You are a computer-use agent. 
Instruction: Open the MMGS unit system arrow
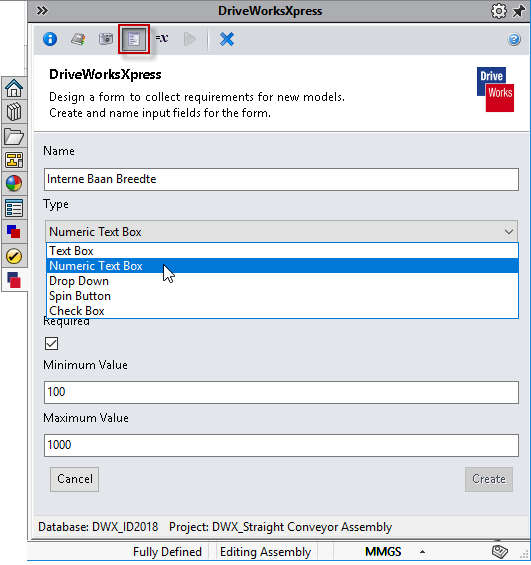[423, 552]
